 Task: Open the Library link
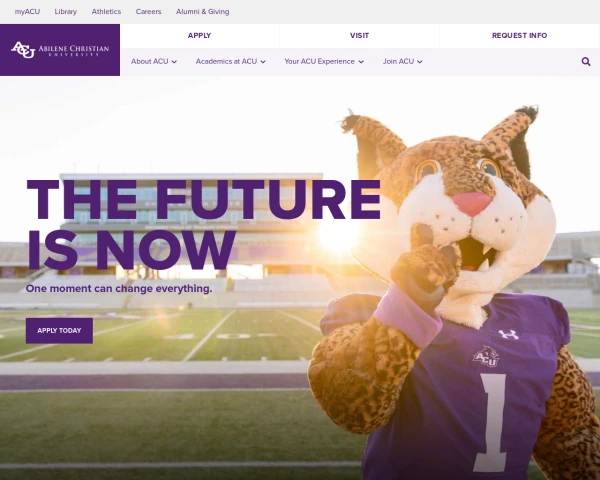65,12
